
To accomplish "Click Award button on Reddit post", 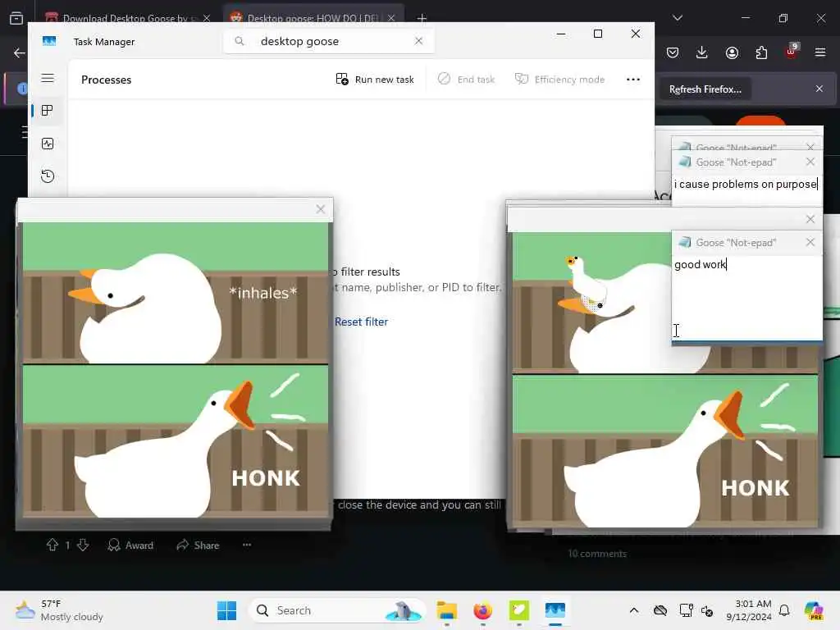I will pyautogui.click(x=130, y=546).
